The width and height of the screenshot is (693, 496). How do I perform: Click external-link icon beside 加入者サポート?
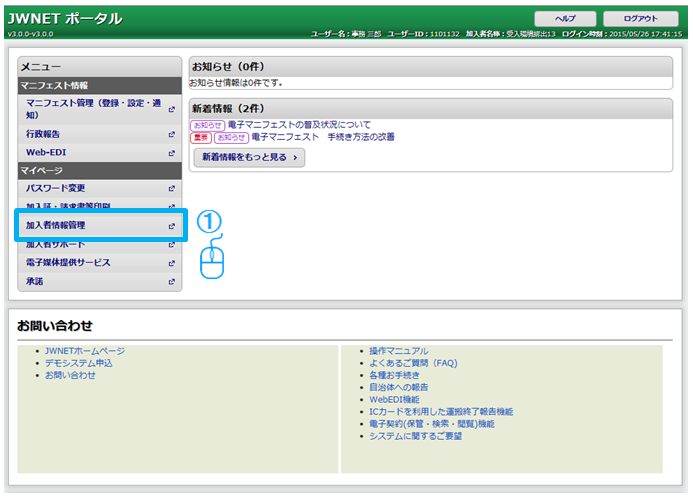(171, 244)
